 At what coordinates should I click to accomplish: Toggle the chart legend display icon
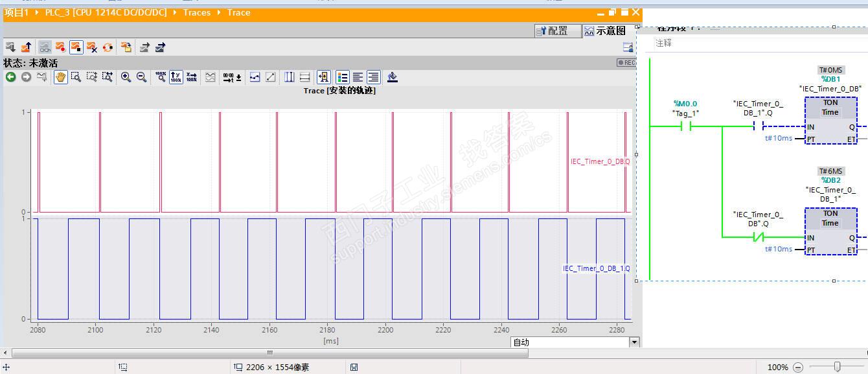(343, 77)
